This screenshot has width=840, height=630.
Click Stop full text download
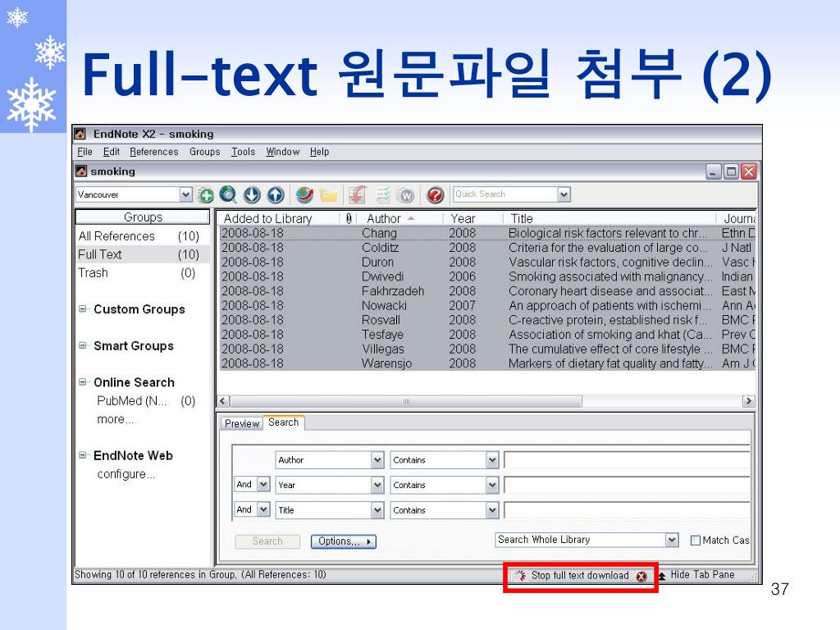(x=580, y=575)
